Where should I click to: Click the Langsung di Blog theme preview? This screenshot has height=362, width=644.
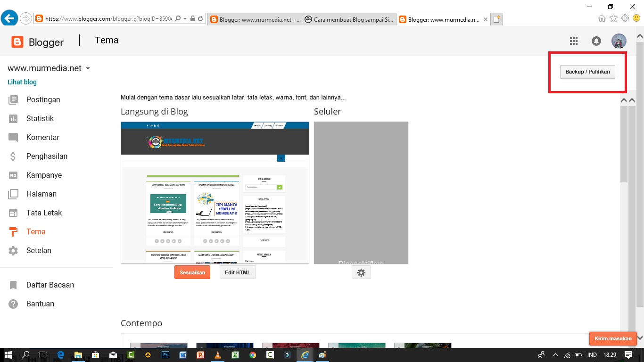coord(215,192)
